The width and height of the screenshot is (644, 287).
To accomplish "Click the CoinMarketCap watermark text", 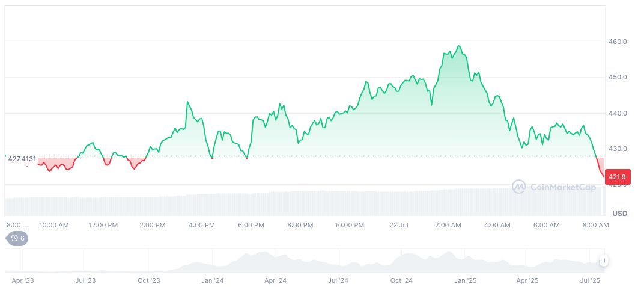I will (x=562, y=187).
